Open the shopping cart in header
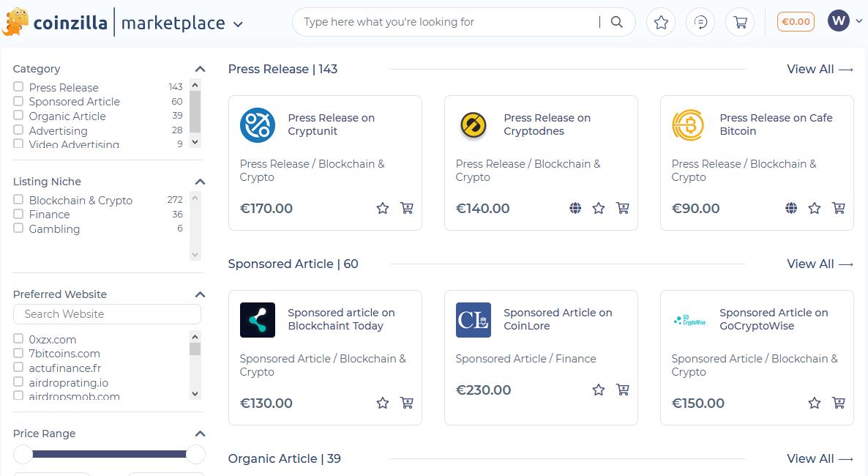Viewport: 868px width, 476px height. [740, 22]
